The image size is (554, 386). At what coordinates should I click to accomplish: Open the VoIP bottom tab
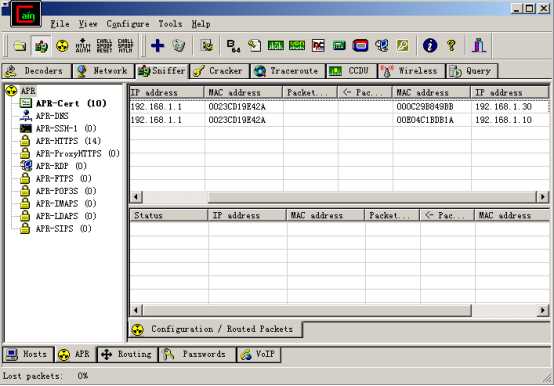coord(259,354)
